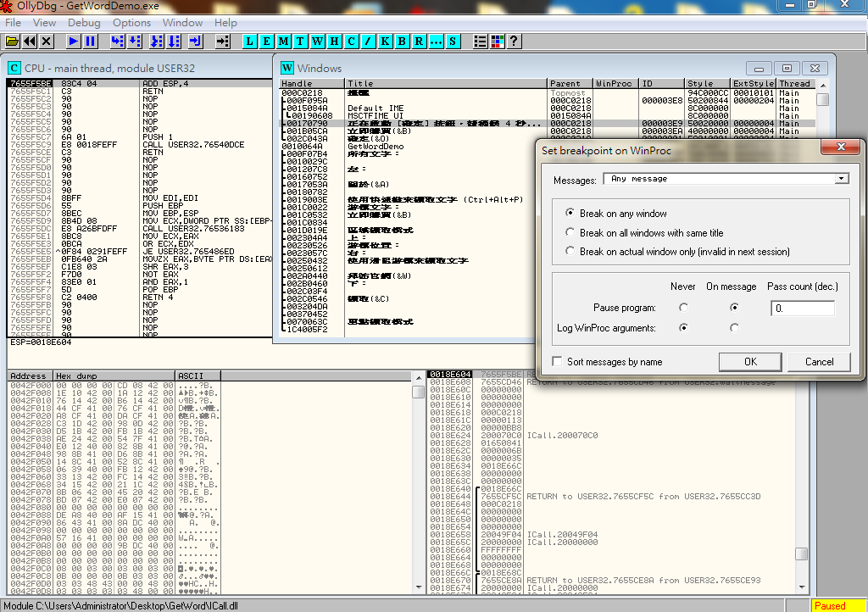Click the Pass count input field
The height and width of the screenshot is (612, 868).
802,309
